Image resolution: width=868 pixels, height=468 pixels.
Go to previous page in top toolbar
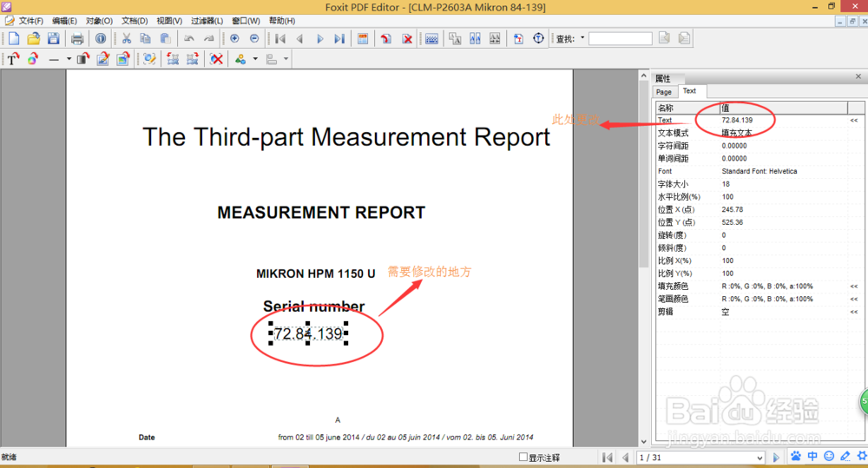(x=300, y=39)
